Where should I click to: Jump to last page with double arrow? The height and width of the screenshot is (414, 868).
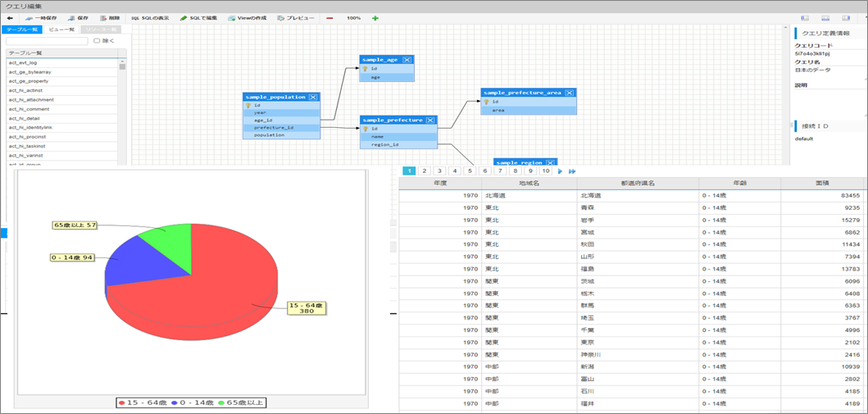pos(572,171)
